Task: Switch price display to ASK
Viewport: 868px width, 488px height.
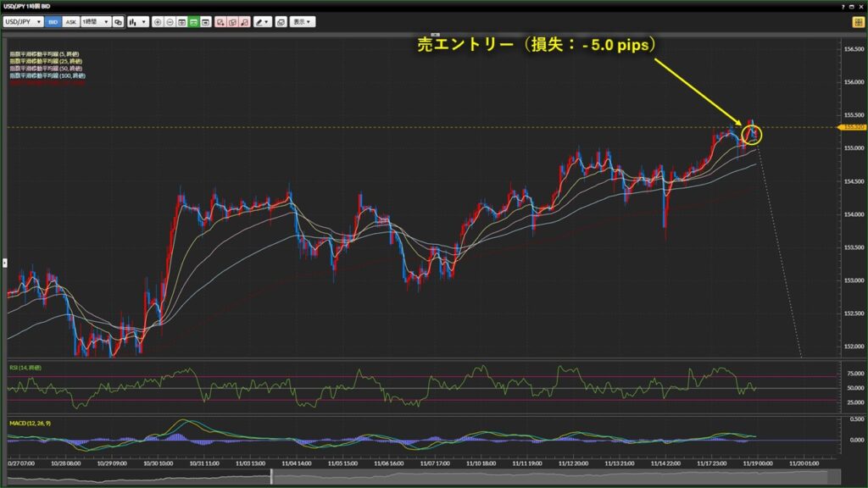Action: (x=70, y=21)
